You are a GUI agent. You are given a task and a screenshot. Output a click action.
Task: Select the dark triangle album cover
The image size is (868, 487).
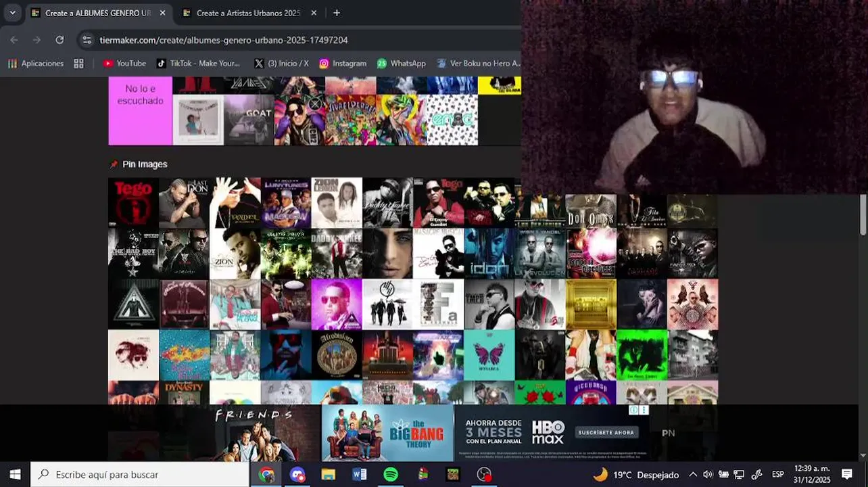[x=133, y=304]
